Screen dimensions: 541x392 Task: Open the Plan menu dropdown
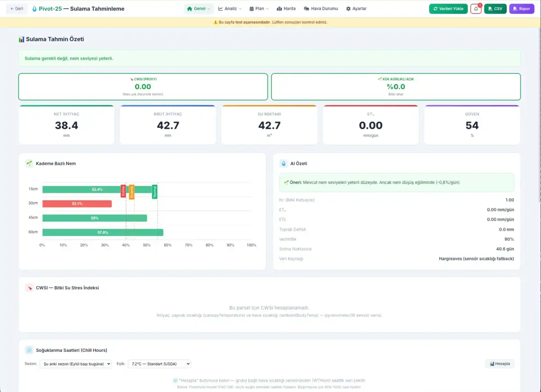coord(259,9)
